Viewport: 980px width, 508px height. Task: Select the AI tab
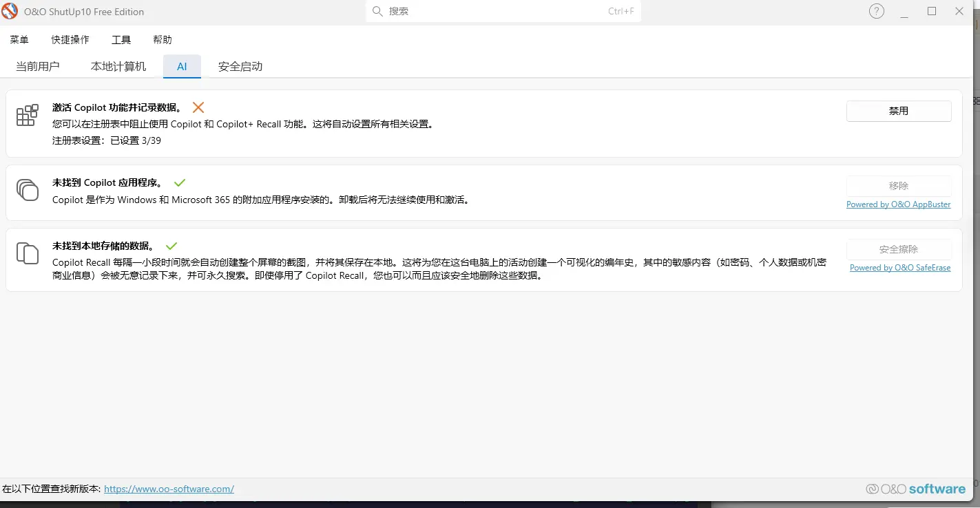pyautogui.click(x=182, y=66)
